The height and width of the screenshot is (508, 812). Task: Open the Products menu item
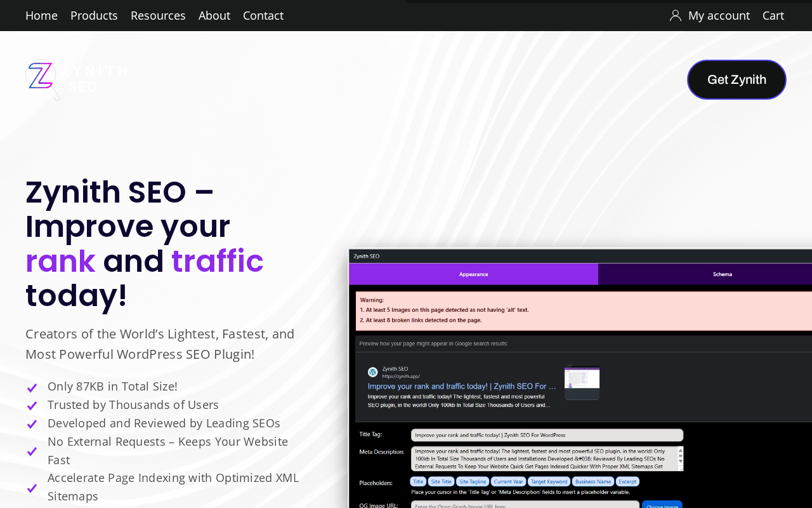click(x=94, y=15)
